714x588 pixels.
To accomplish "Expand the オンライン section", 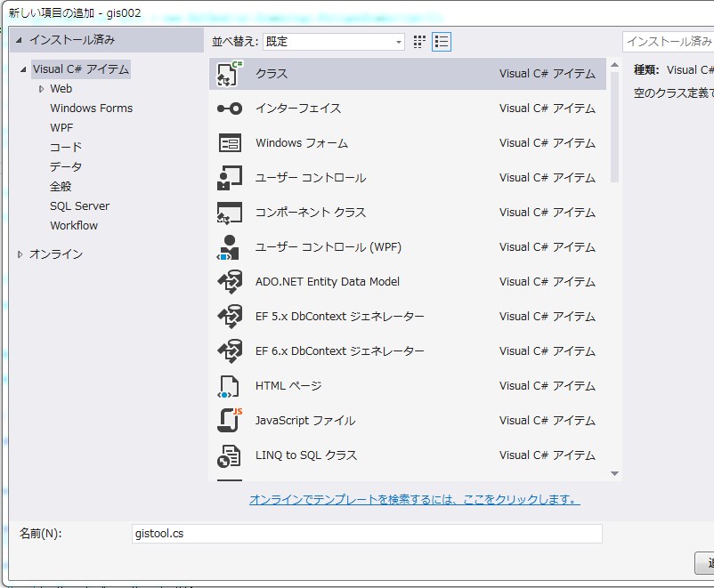I will (20, 254).
